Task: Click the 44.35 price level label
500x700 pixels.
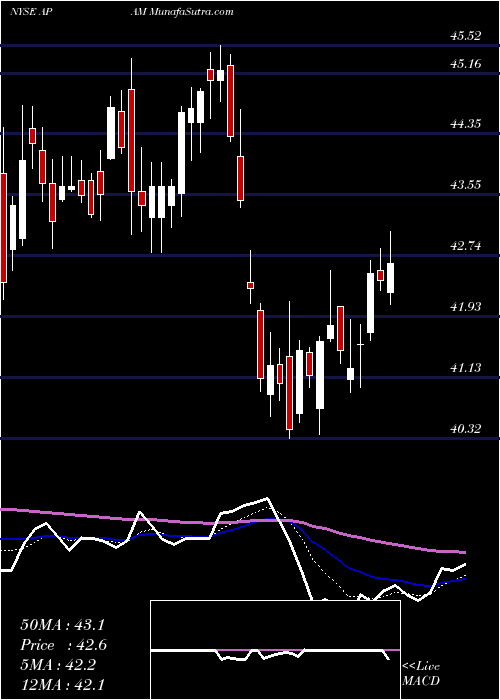Action: point(466,124)
